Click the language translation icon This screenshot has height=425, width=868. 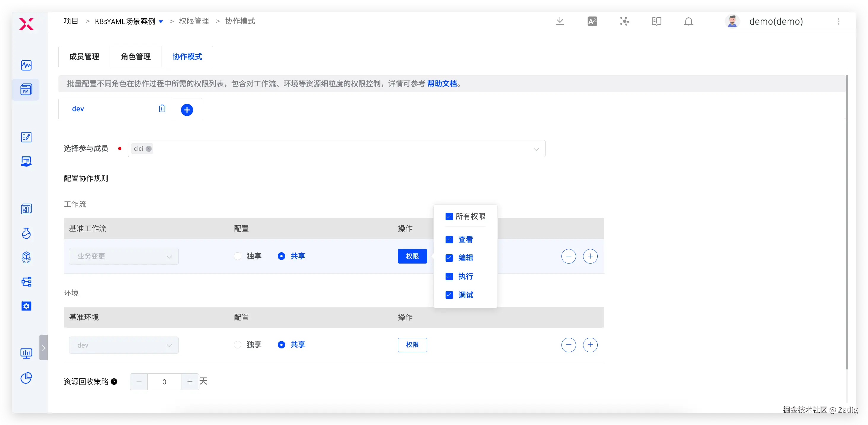point(592,21)
